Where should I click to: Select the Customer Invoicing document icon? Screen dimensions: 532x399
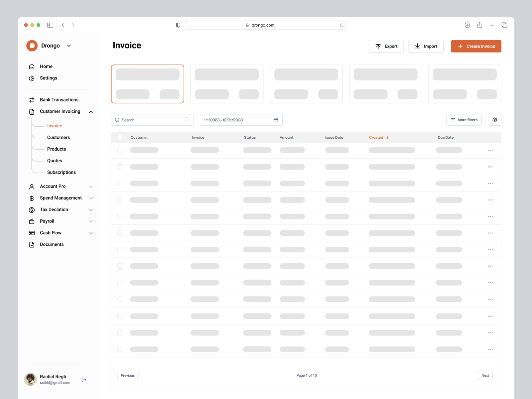[x=32, y=111]
